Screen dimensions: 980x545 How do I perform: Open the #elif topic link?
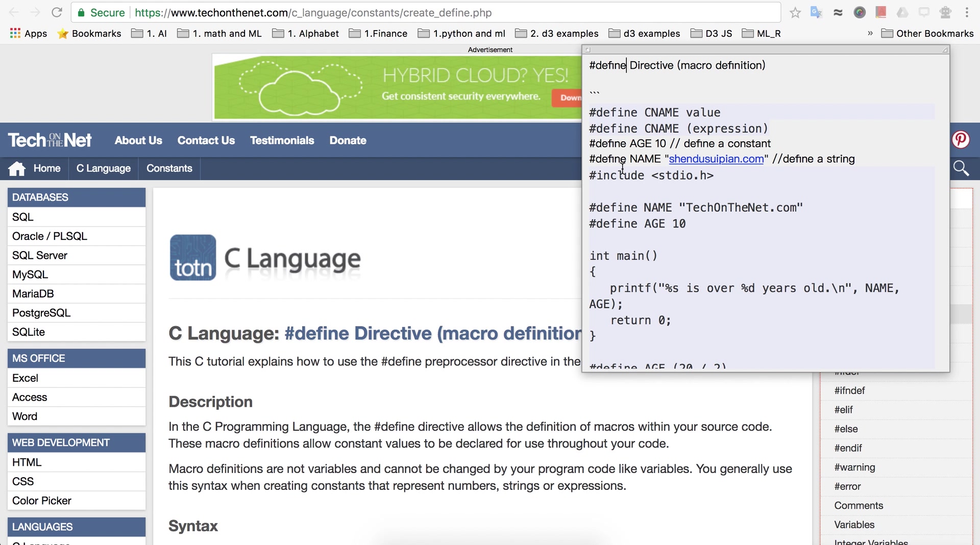(843, 410)
